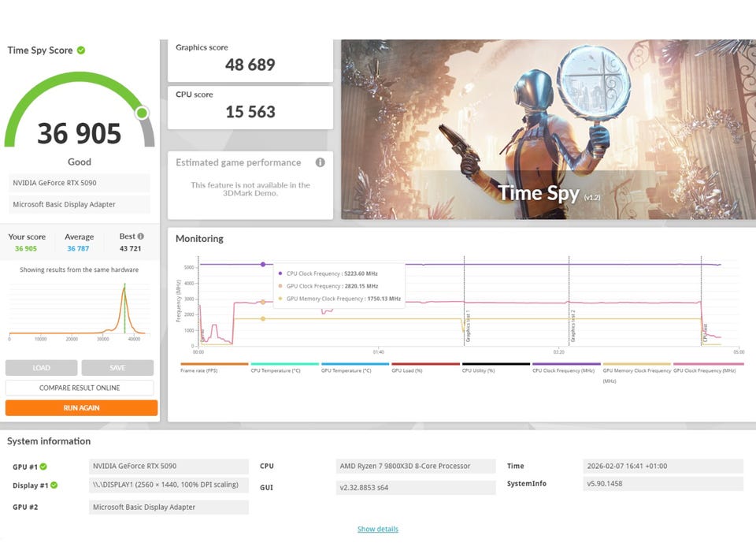Click the info icon next to Best score
This screenshot has height=554, width=756.
click(141, 236)
